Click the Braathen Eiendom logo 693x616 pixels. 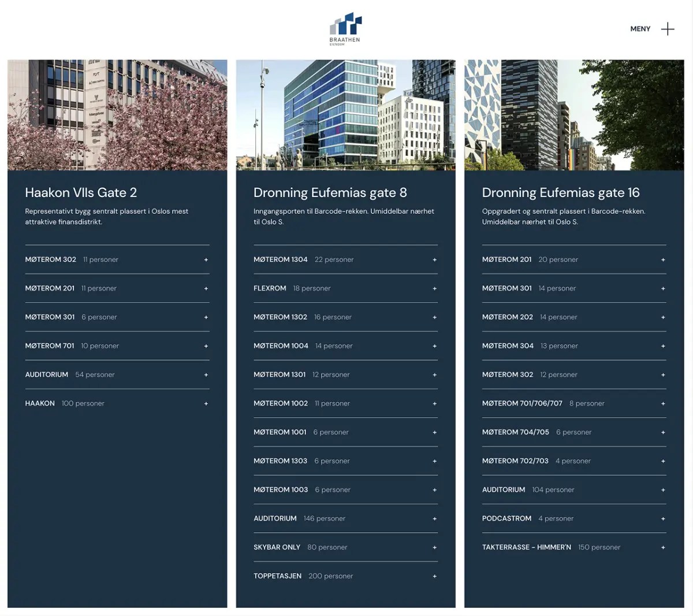(x=345, y=29)
